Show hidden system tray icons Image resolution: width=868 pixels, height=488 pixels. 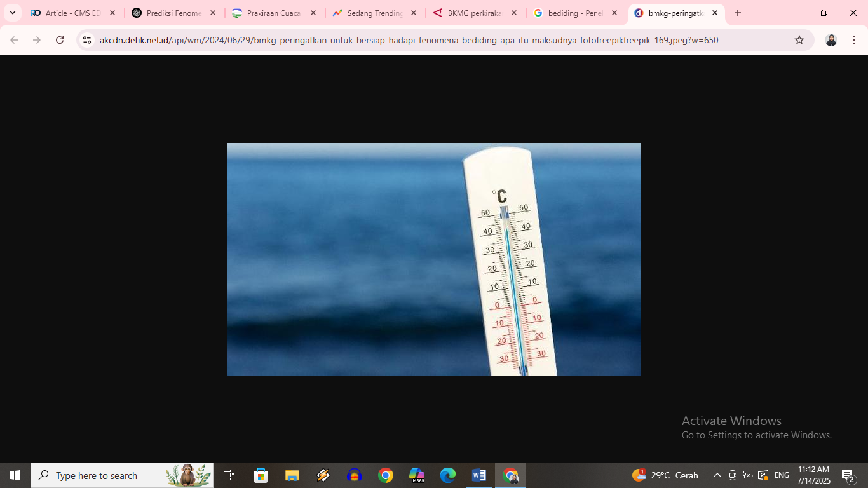[717, 475]
